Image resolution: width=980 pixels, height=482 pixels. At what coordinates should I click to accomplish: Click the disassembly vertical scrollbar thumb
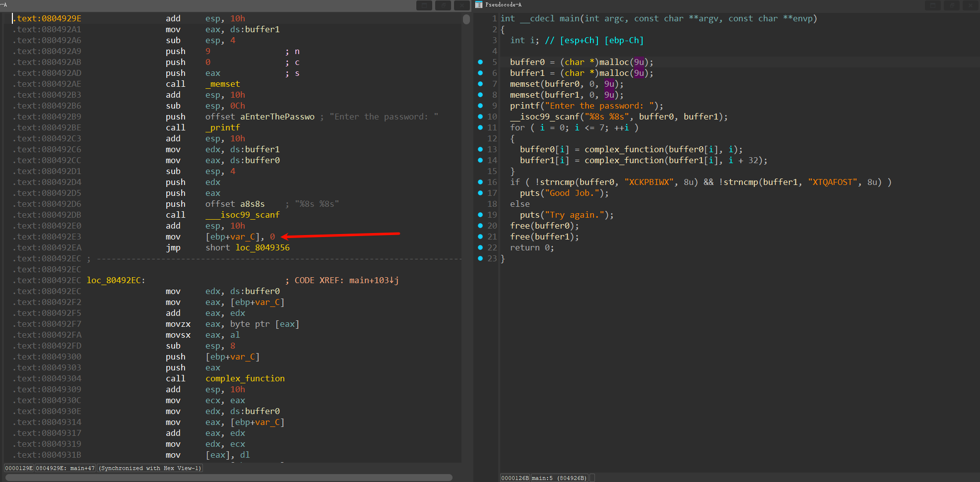(x=466, y=19)
